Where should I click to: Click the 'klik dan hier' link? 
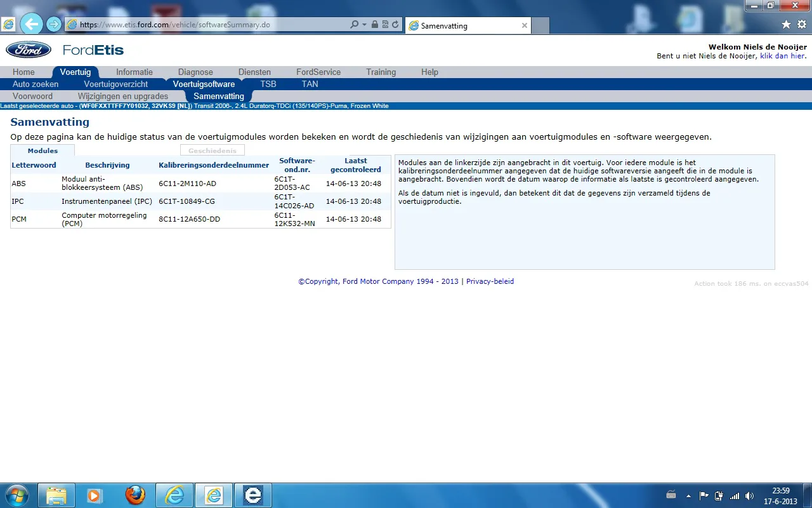point(782,56)
